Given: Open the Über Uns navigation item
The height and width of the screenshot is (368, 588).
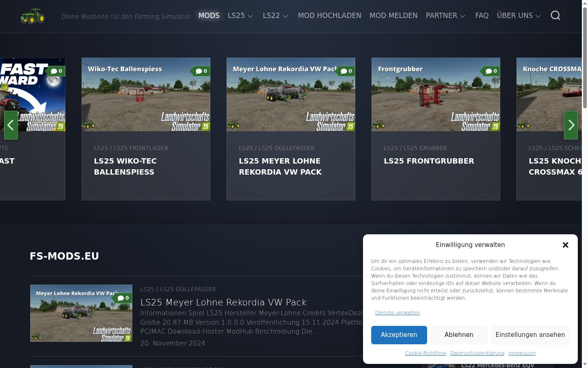Looking at the screenshot, I should point(515,16).
